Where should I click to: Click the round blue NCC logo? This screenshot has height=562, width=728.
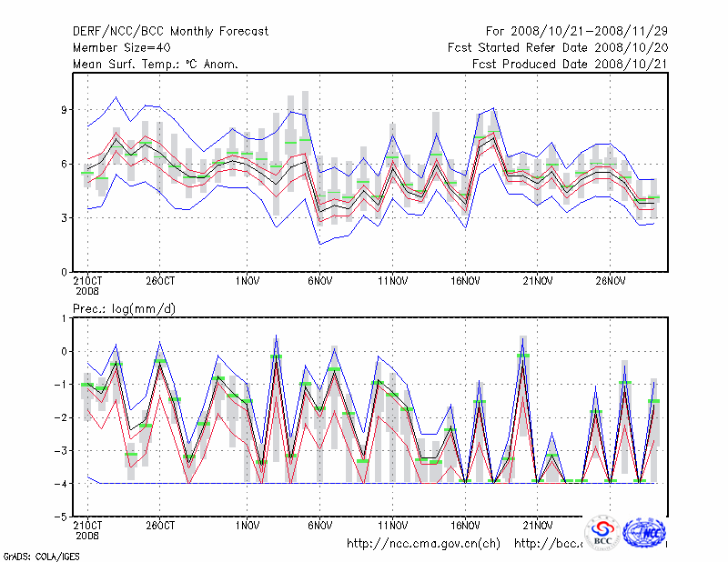(x=644, y=533)
